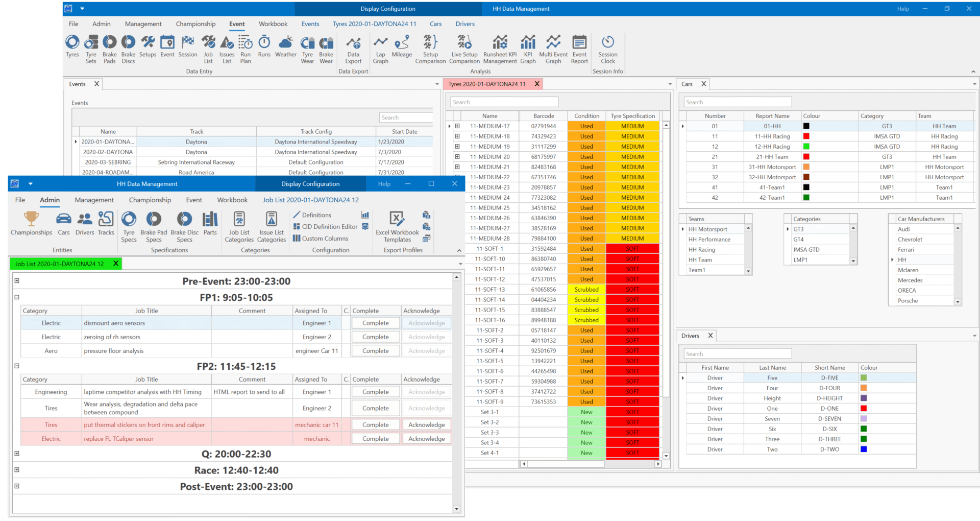980x521 pixels.
Task: Open Brake Disc Specs
Action: [x=185, y=227]
